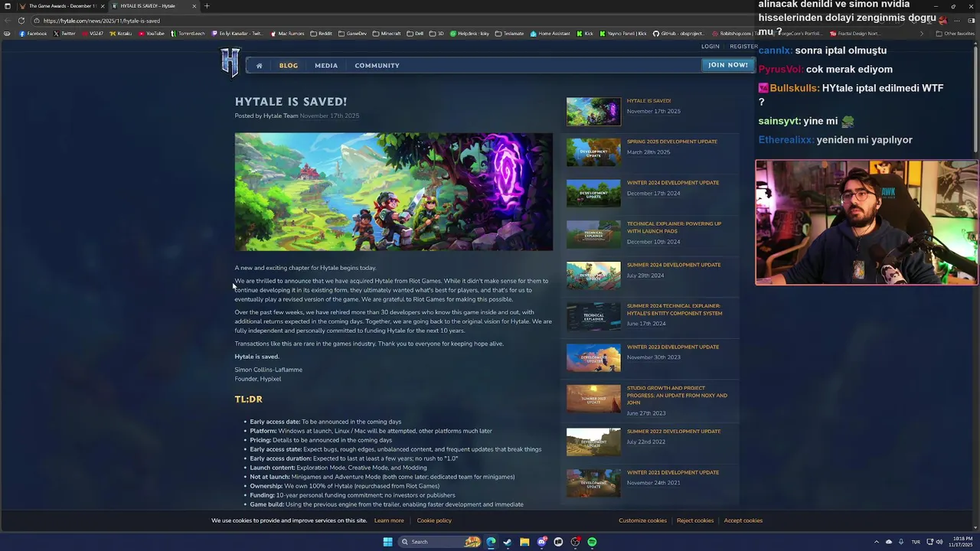
Task: Open the Learn more cookie link
Action: [389, 520]
